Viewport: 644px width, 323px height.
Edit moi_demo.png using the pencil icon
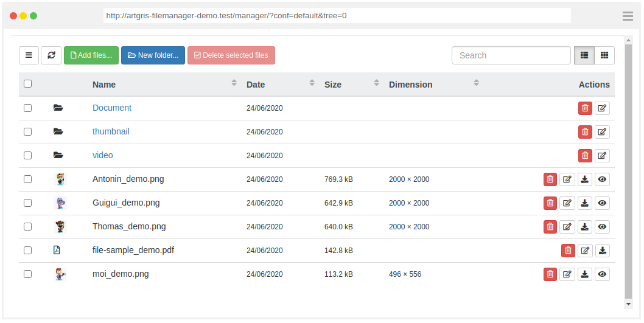[567, 274]
